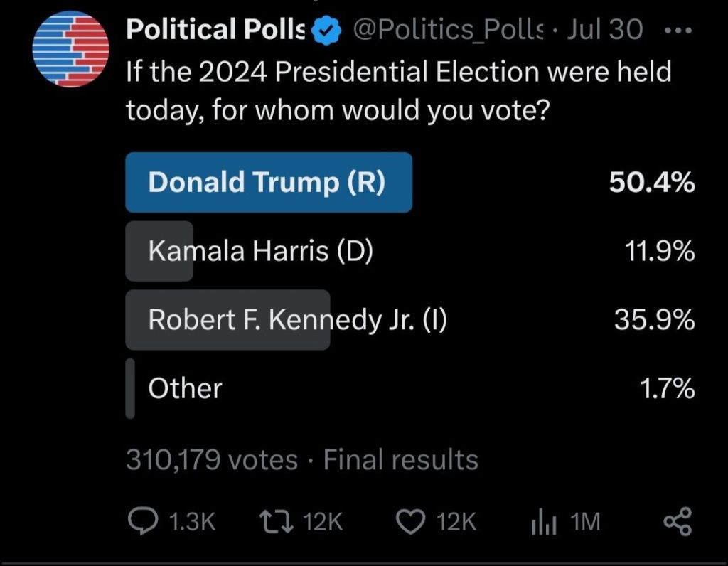Click the blue verified checkmark badge
Screen dimensions: 728x566
pyautogui.click(x=327, y=31)
